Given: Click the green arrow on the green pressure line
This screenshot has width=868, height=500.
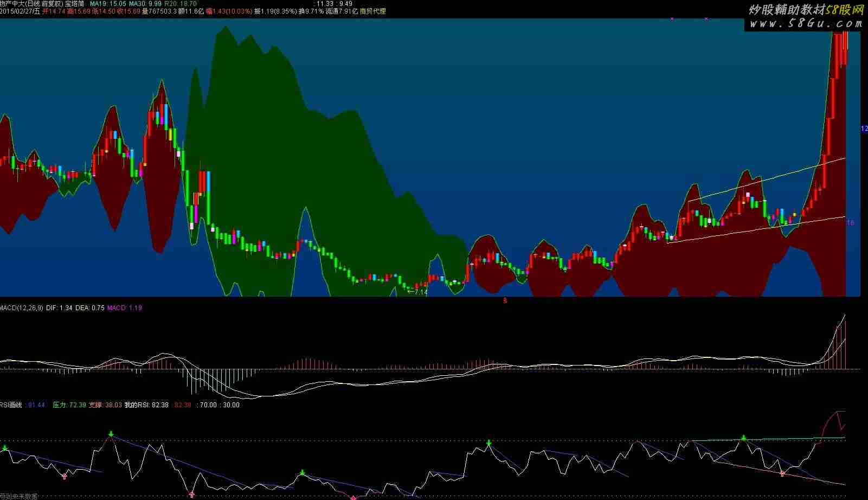Looking at the screenshot, I should (744, 437).
